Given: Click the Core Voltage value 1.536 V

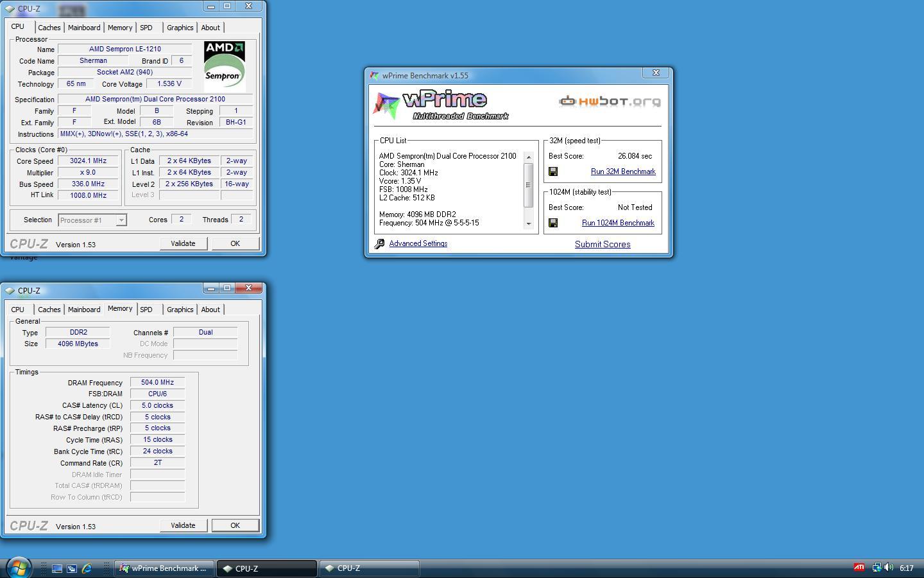Looking at the screenshot, I should tap(169, 83).
